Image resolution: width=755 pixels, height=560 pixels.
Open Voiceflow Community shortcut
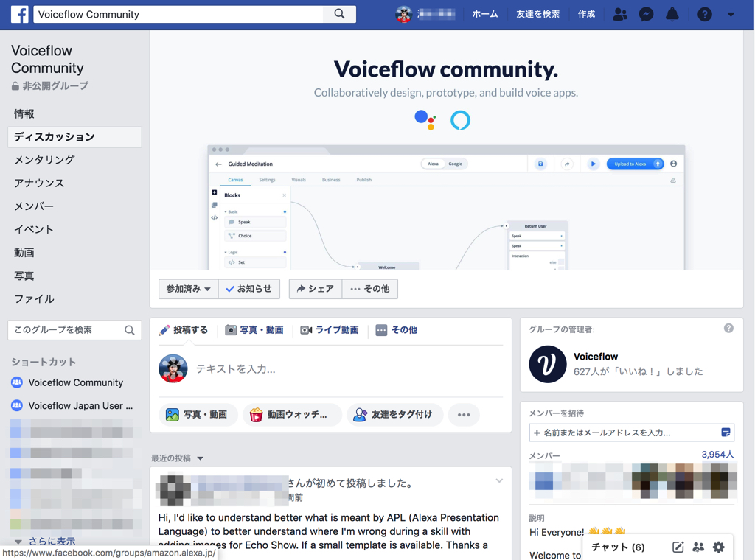pyautogui.click(x=76, y=382)
